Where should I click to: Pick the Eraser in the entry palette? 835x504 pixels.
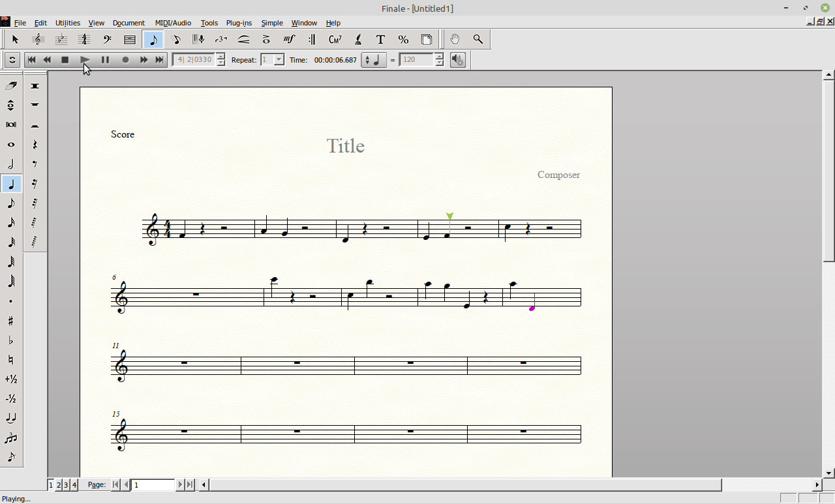[x=11, y=86]
